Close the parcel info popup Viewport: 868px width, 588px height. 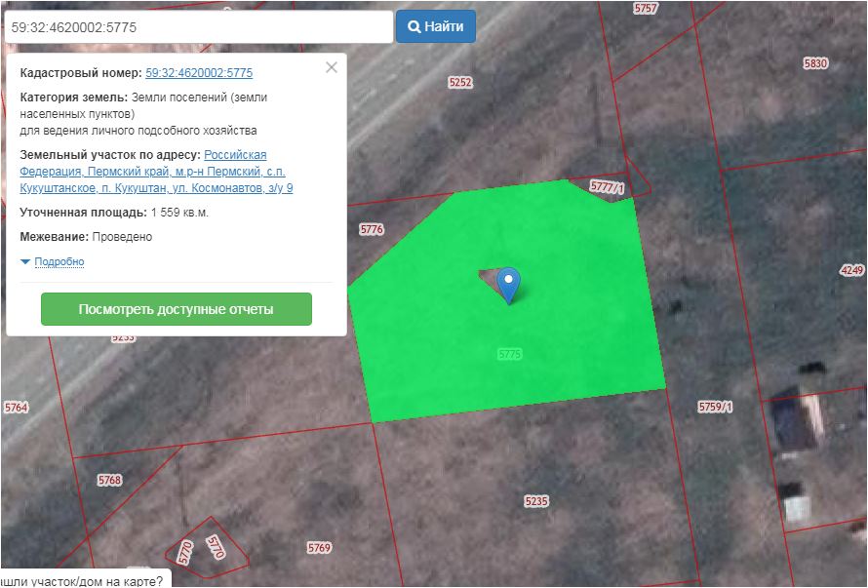(332, 67)
